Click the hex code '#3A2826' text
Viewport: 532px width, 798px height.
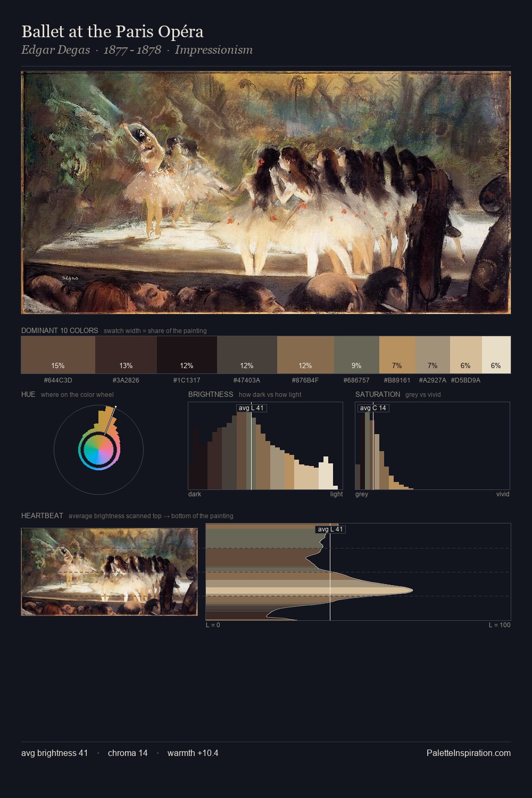[126, 380]
